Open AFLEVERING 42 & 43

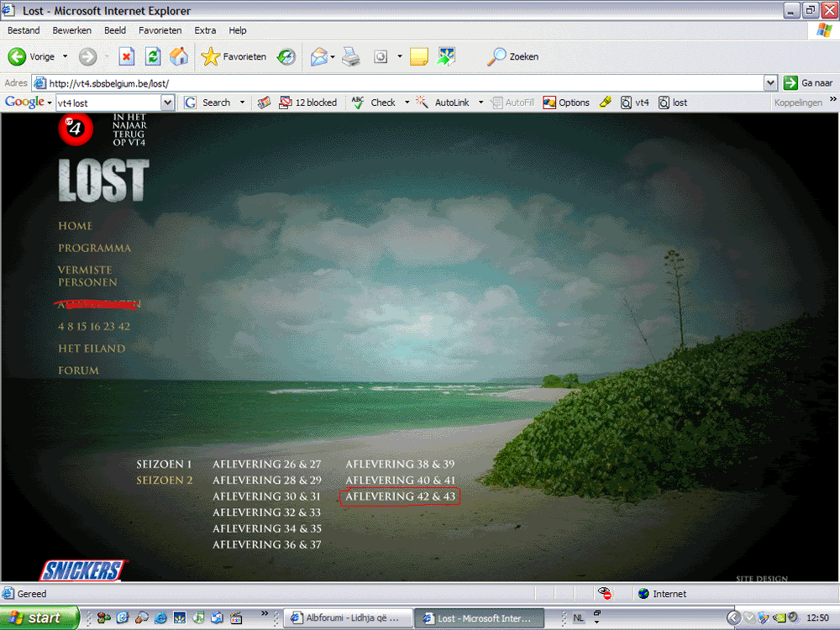click(400, 496)
